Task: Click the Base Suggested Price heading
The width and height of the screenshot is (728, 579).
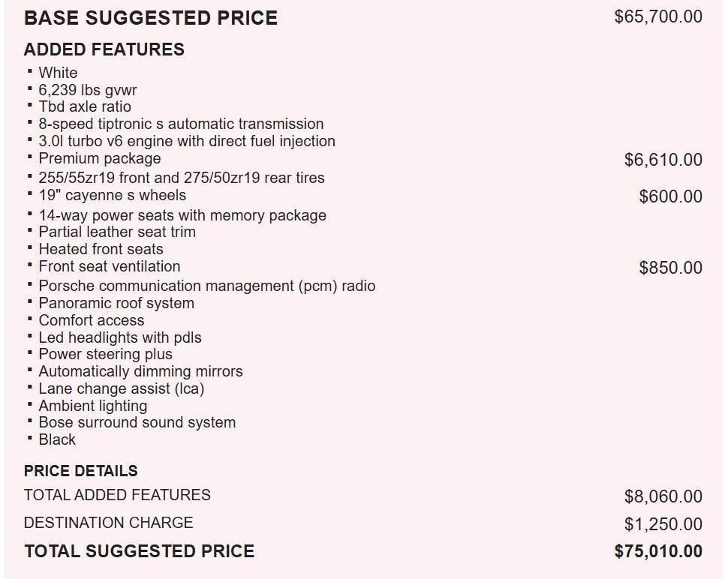Action: (150, 18)
